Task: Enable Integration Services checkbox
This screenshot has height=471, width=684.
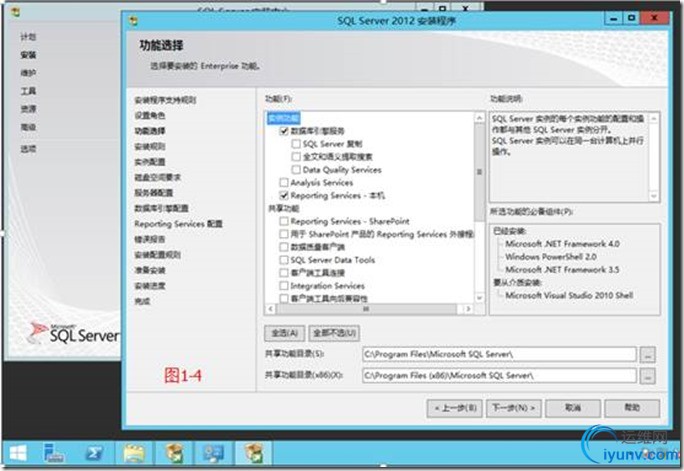Action: [x=284, y=286]
